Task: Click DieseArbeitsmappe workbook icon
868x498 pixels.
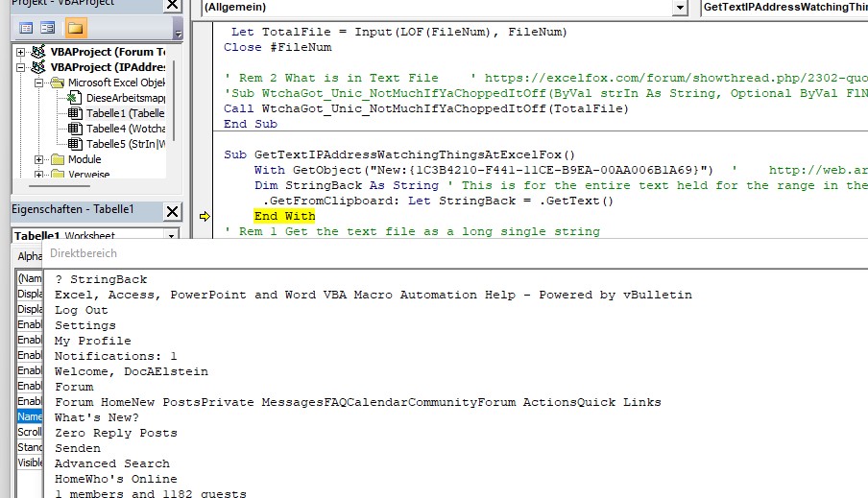Action: click(x=75, y=98)
